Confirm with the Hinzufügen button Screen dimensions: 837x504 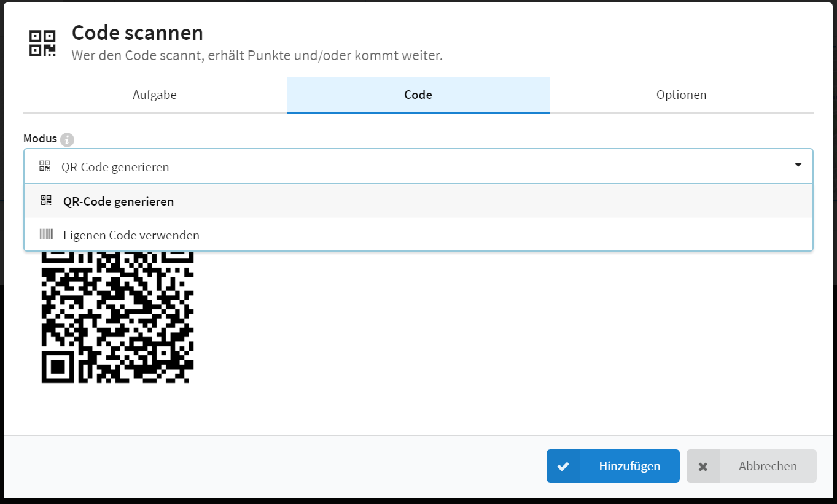[x=613, y=466]
